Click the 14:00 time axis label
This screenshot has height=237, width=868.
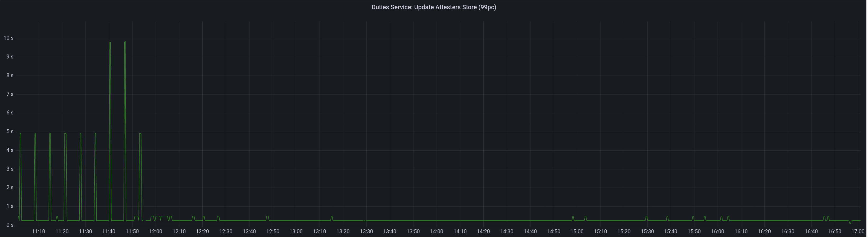coord(437,232)
